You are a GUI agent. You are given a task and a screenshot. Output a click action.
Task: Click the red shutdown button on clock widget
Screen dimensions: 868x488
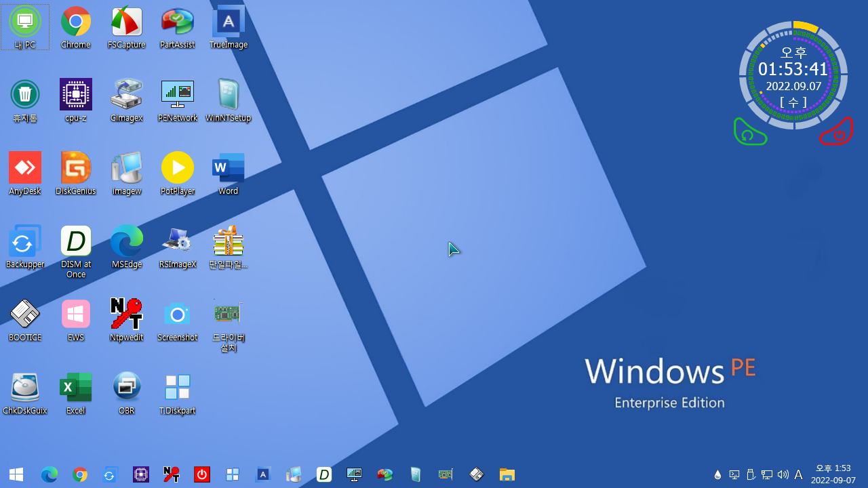[837, 132]
